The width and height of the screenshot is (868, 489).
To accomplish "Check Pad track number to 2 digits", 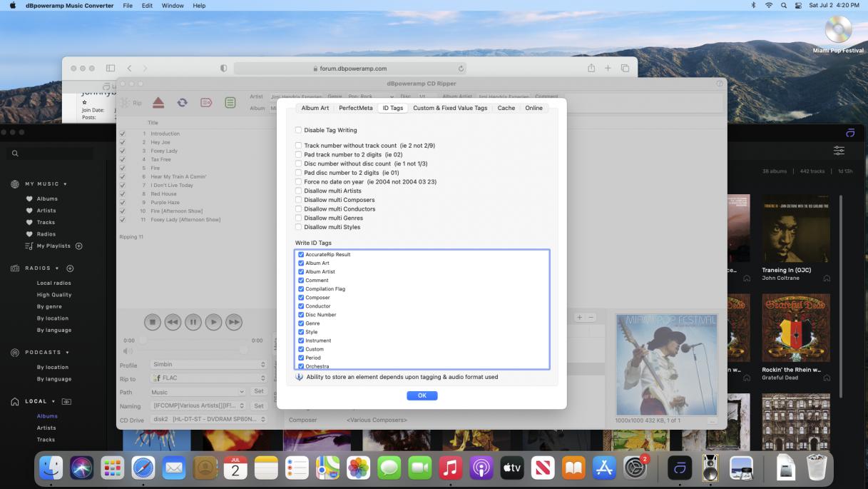I will coord(299,155).
